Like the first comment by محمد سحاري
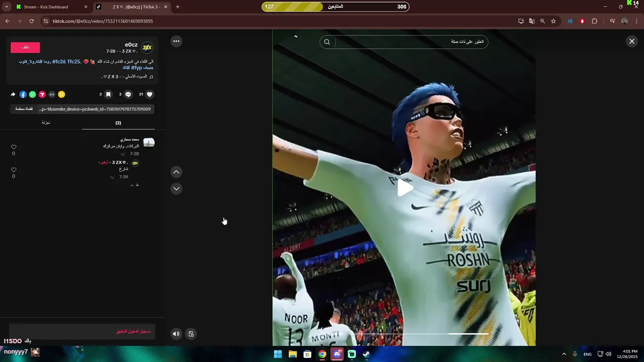The height and width of the screenshot is (362, 644). coord(14,147)
